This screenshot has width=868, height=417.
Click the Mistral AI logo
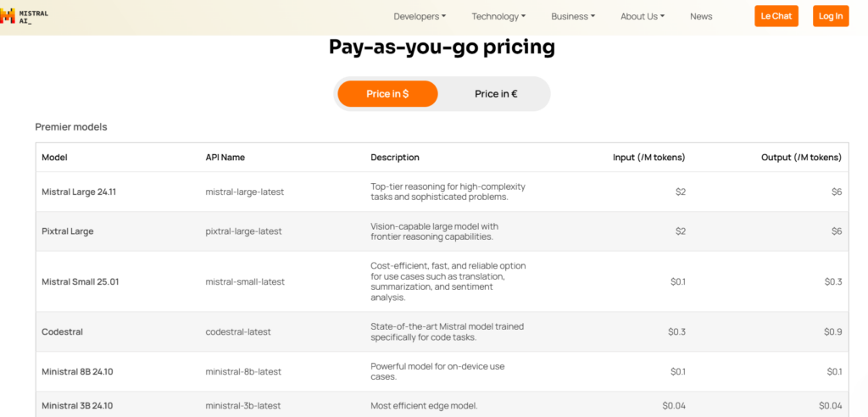pos(24,16)
